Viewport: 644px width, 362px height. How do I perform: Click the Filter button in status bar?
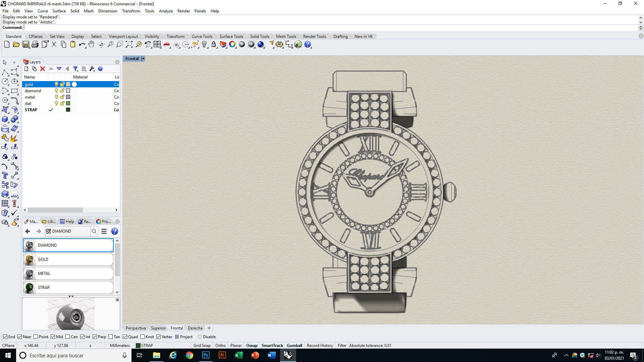pyautogui.click(x=342, y=346)
